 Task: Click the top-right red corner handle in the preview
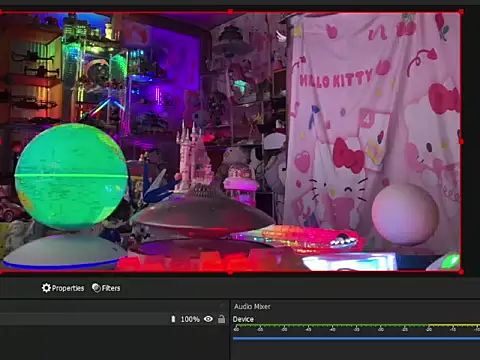click(x=461, y=12)
